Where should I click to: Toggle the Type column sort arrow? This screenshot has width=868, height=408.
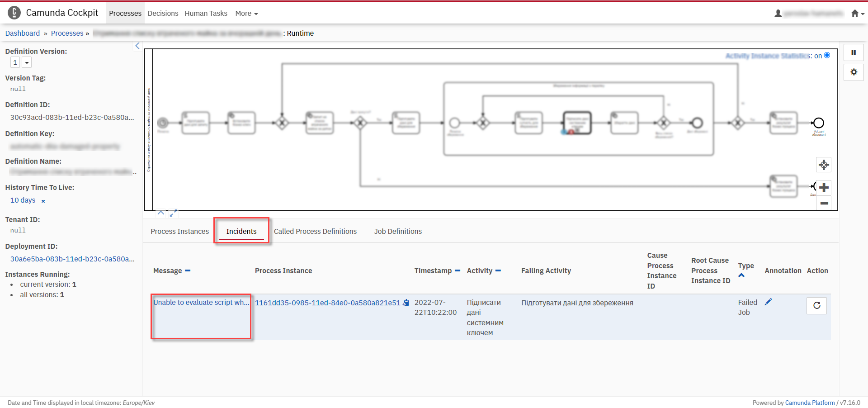pos(741,275)
